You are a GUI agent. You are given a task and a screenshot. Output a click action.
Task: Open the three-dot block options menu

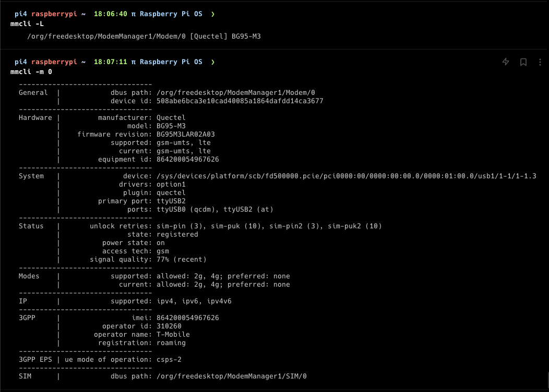click(540, 62)
